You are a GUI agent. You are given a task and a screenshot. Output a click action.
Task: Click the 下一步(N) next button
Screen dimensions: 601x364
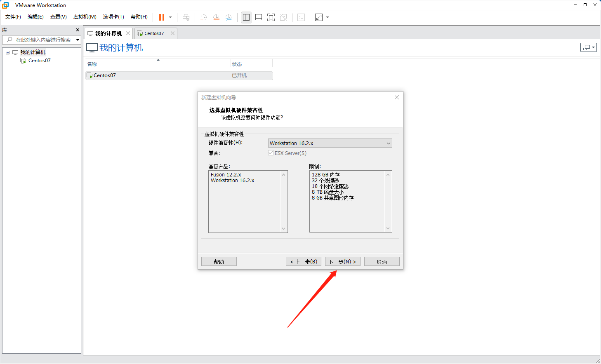(x=343, y=262)
